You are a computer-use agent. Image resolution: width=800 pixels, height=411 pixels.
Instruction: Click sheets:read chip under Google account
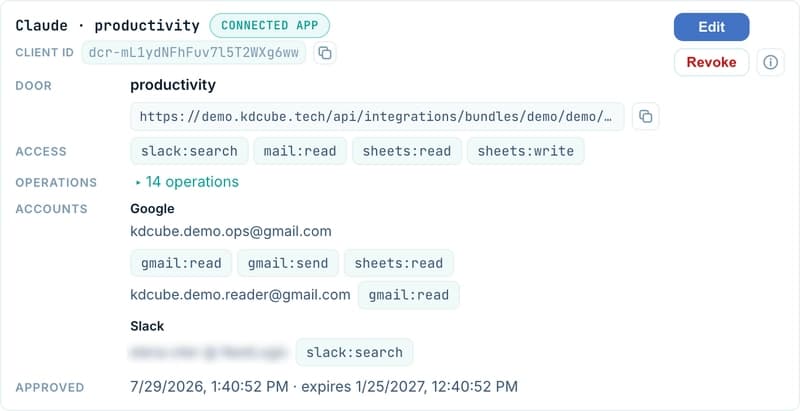tap(398, 263)
